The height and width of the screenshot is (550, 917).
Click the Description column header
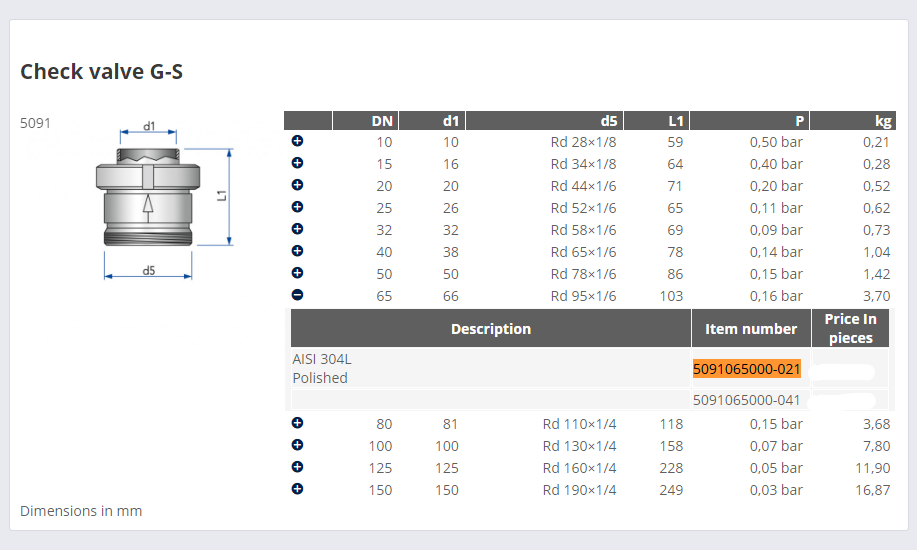491,329
